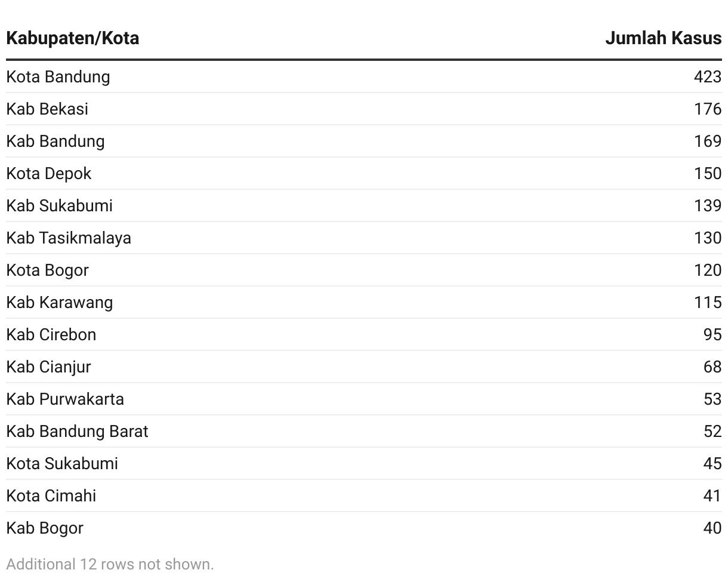Click the Kab Bandung Barat row name
Viewport: 728px width, 579px height.
coord(78,432)
